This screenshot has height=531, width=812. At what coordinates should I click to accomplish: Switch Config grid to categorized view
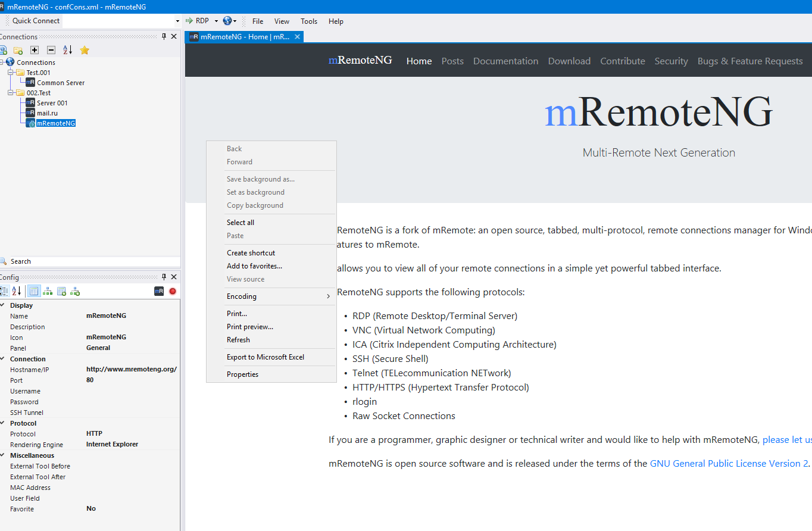[4, 291]
